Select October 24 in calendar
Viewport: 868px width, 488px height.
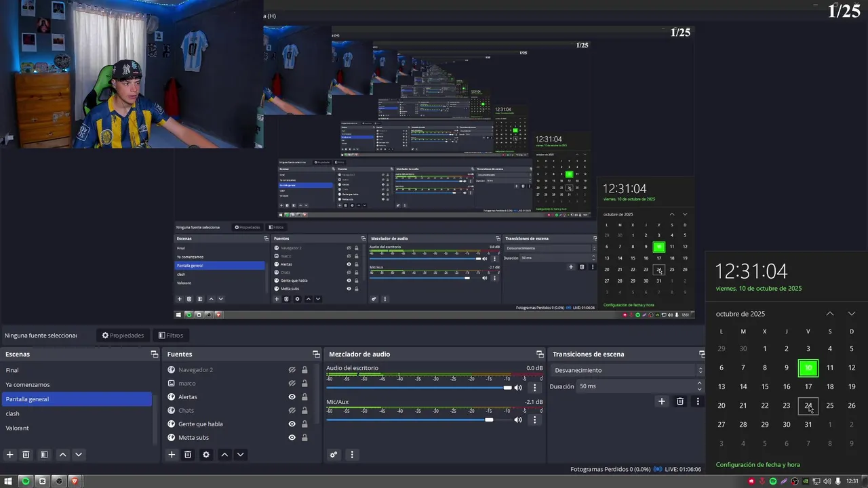[808, 405]
